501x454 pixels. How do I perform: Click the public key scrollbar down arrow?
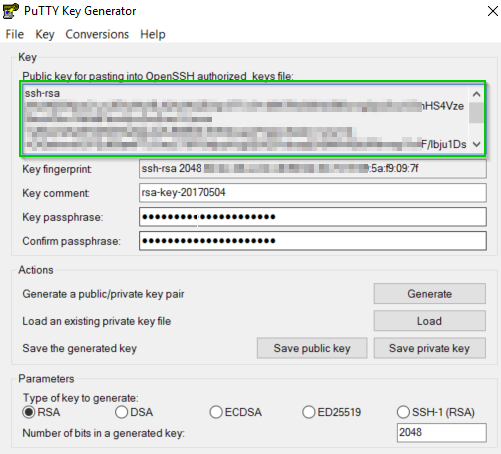pyautogui.click(x=476, y=144)
